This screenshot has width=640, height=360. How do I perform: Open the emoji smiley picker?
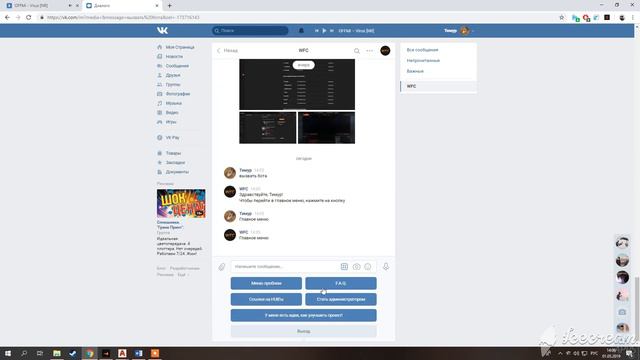(368, 267)
